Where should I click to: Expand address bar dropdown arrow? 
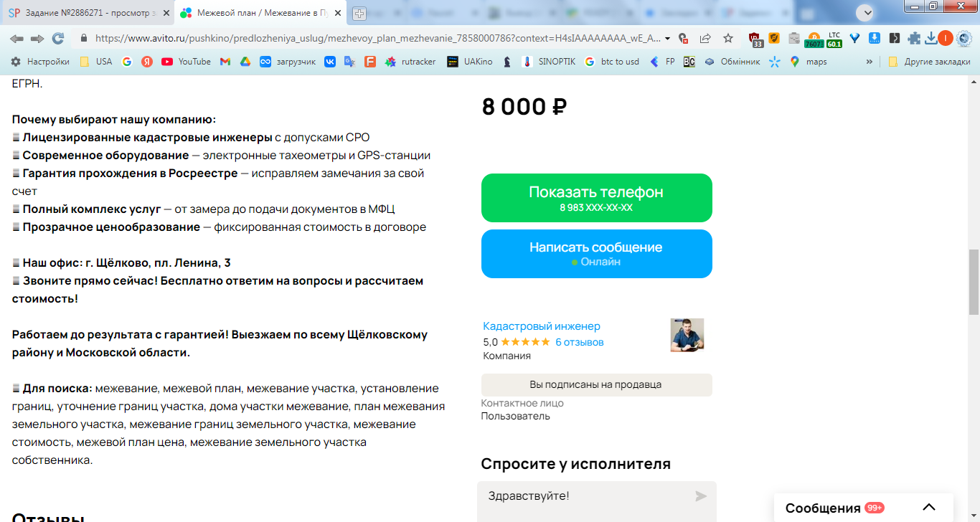pyautogui.click(x=668, y=38)
